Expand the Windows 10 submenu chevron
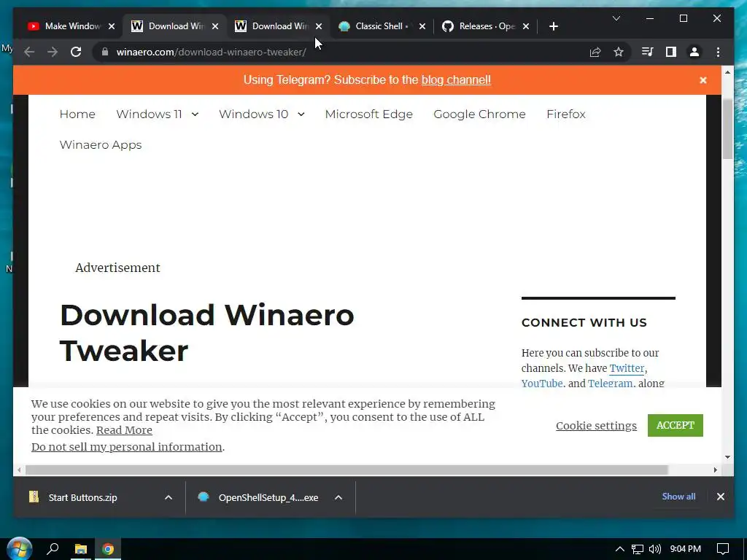 [301, 114]
